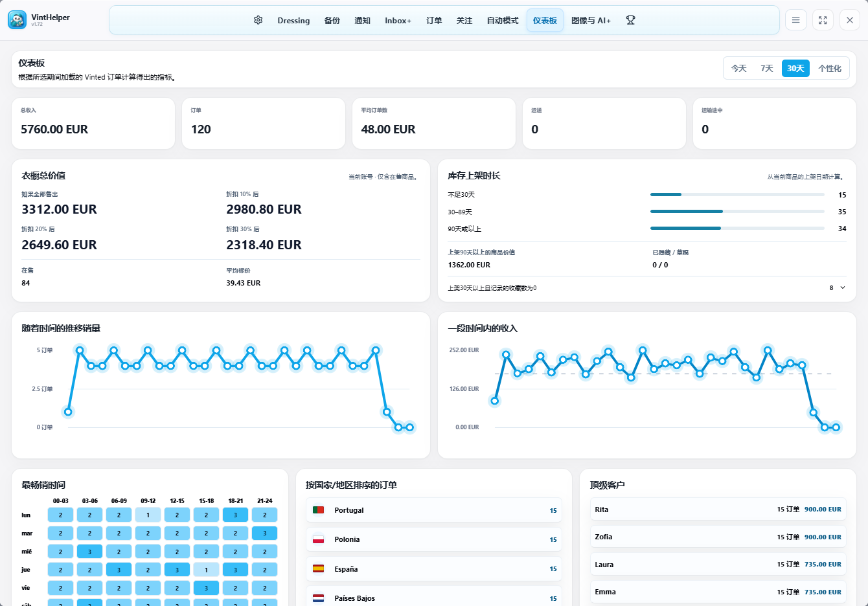The image size is (868, 606).
Task: Go to the 关注 tab
Action: (x=464, y=21)
